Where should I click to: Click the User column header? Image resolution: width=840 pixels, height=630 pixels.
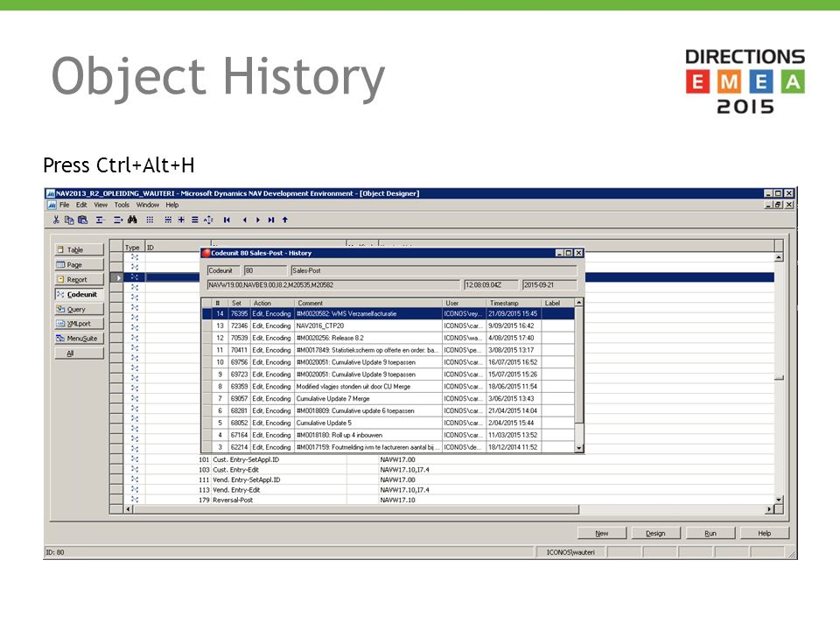[x=464, y=304]
